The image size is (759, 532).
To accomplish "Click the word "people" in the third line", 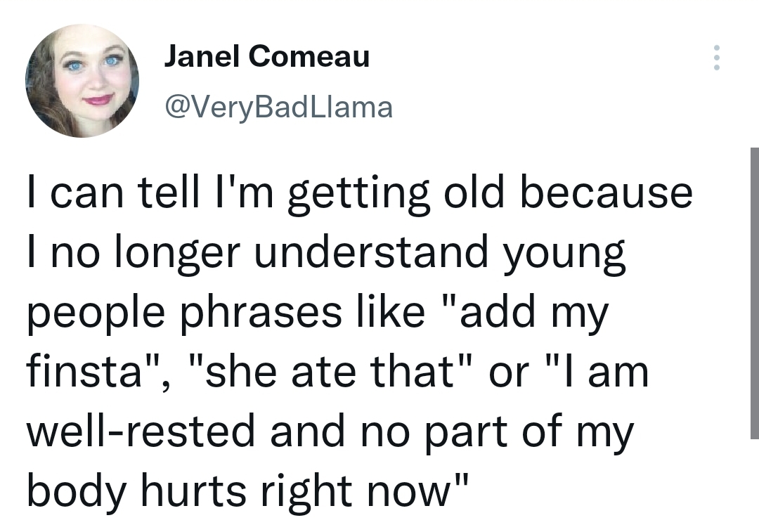I will (x=96, y=315).
